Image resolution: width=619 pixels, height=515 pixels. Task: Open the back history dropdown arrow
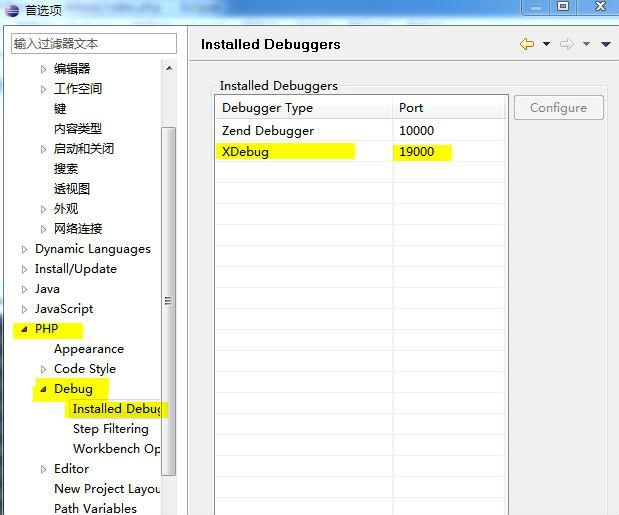[x=546, y=44]
